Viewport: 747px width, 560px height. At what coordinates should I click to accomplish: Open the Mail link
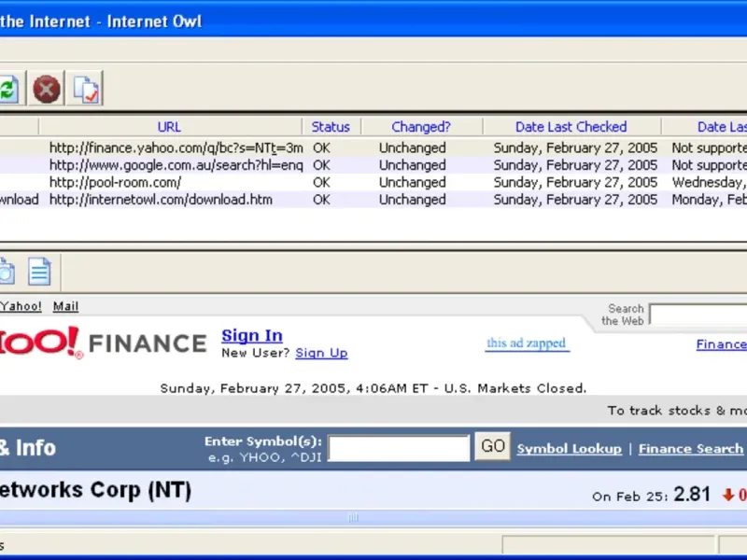(x=65, y=306)
